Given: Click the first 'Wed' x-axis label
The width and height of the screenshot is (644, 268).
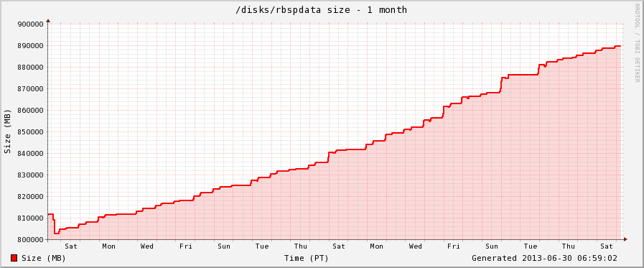Looking at the screenshot, I should [x=147, y=246].
